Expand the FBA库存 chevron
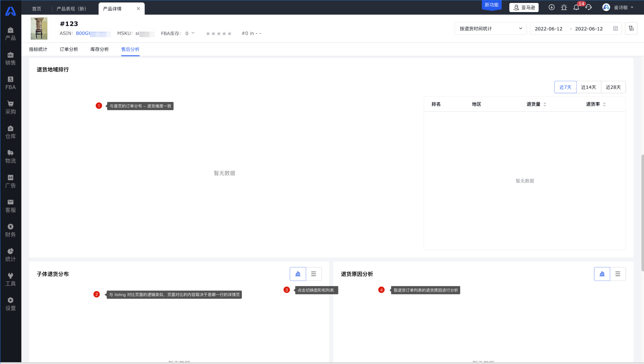 point(193,33)
